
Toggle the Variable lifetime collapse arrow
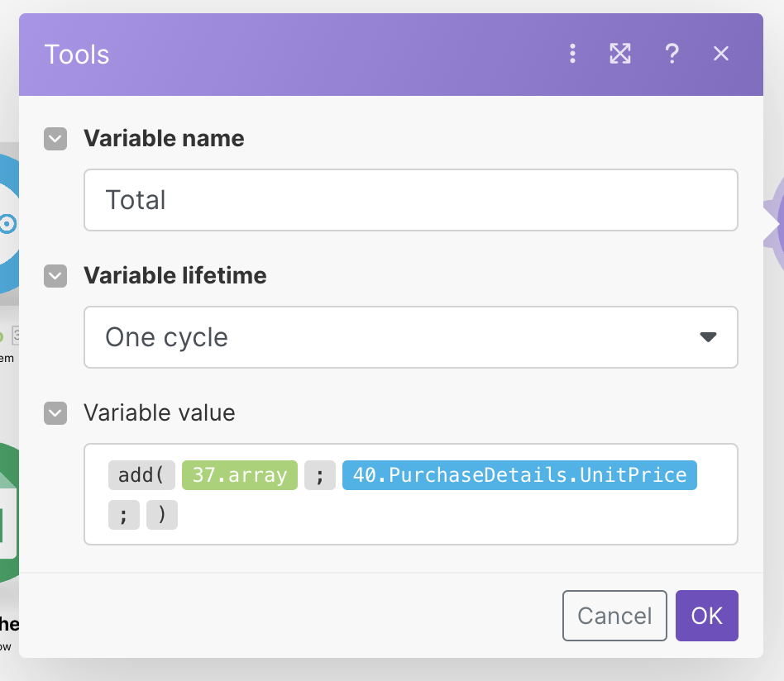[55, 276]
